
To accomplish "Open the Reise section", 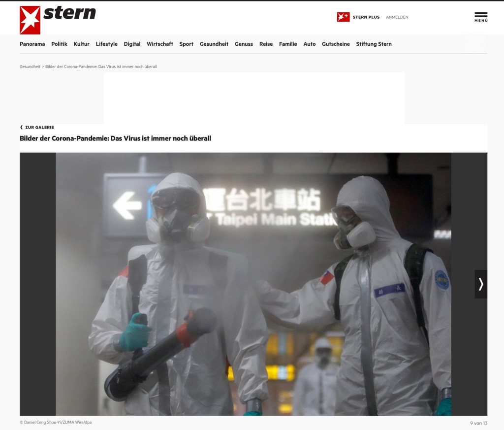I will [266, 44].
